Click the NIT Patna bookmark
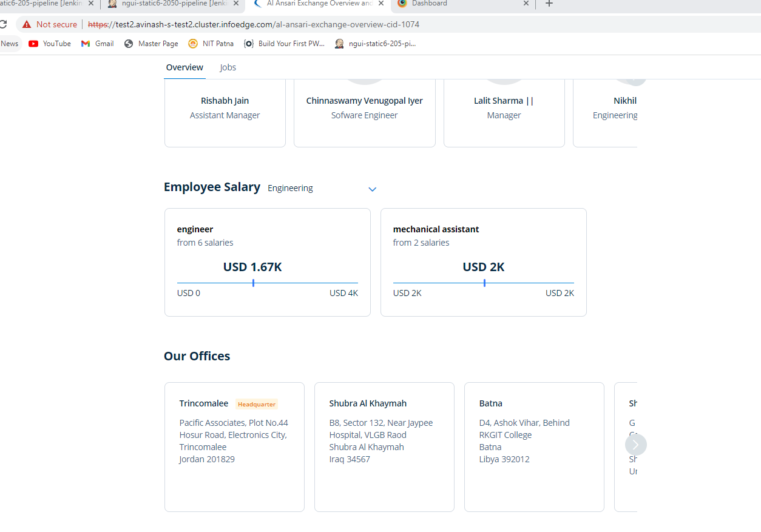 211,44
